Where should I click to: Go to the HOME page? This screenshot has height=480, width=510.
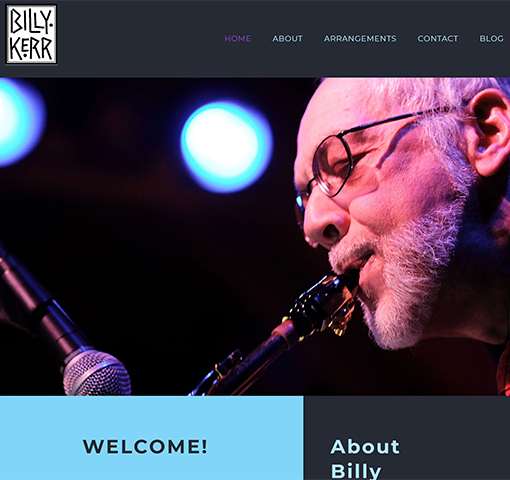[x=238, y=39]
